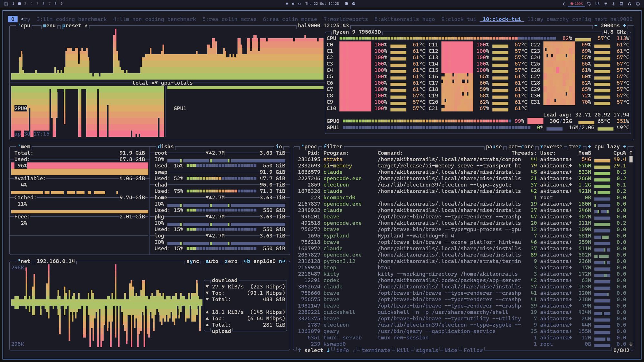Image resolution: width=644 pixels, height=362 pixels.
Task: Toggle zero for network totals
Action: tap(231, 261)
